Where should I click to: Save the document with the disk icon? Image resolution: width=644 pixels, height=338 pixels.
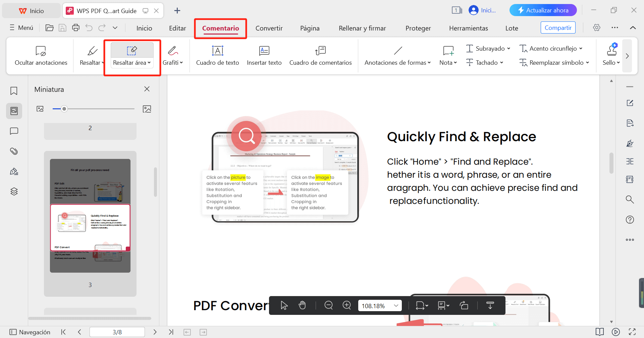[62, 28]
